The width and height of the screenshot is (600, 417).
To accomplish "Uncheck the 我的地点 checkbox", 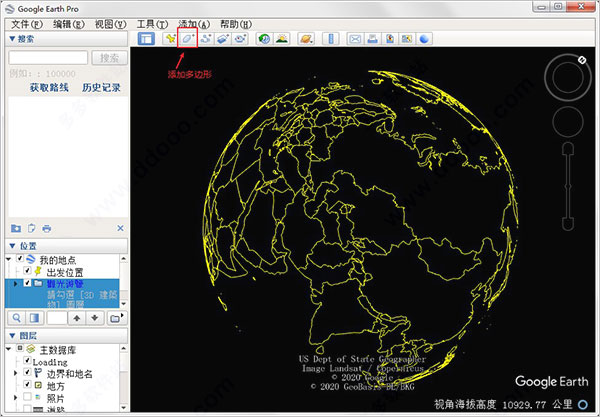I will 20,259.
